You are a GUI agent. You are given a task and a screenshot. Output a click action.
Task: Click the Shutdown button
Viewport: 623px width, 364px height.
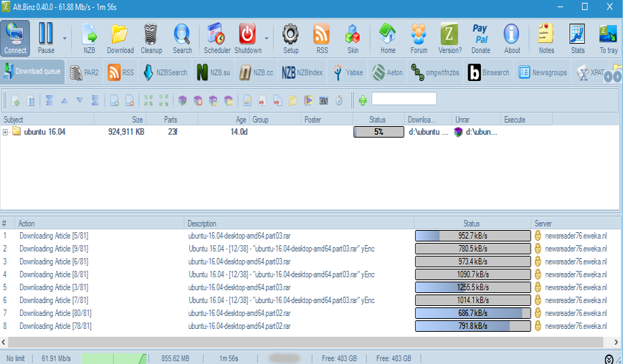(248, 38)
